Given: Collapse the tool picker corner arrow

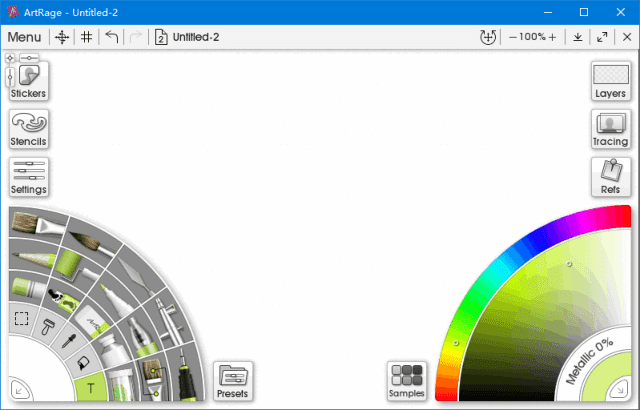Looking at the screenshot, I should tap(17, 390).
